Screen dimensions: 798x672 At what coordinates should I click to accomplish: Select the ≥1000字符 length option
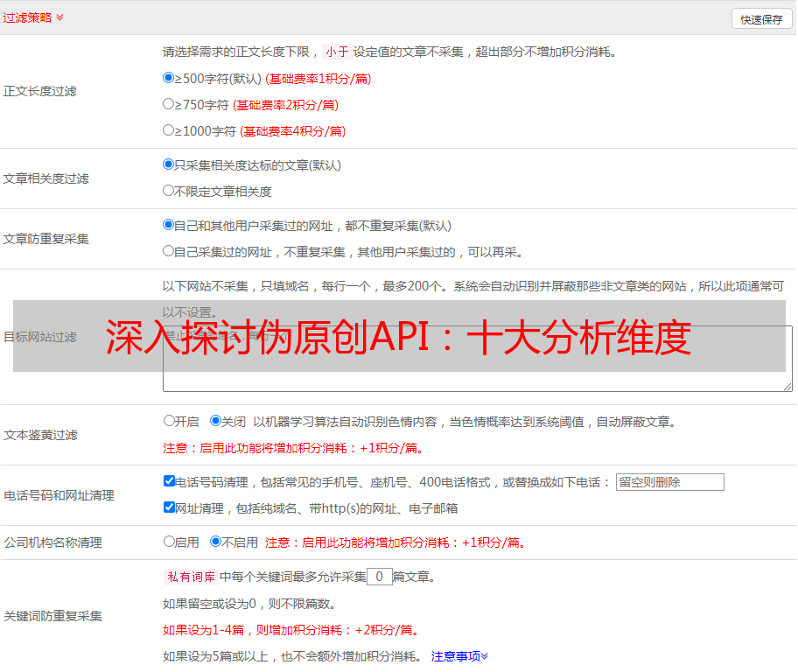coord(169,130)
